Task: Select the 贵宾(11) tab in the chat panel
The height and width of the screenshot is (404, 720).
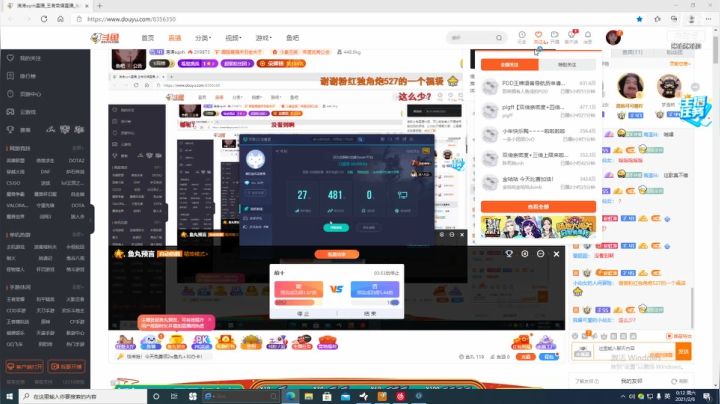Action: (632, 52)
